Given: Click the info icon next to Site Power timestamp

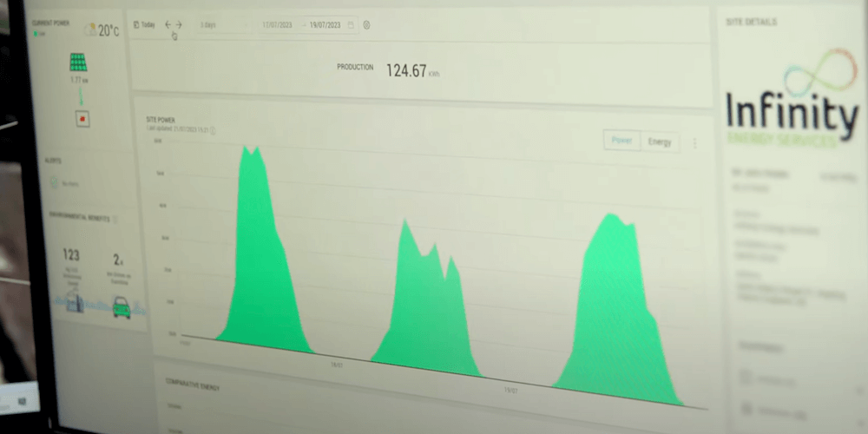Looking at the screenshot, I should 213,129.
